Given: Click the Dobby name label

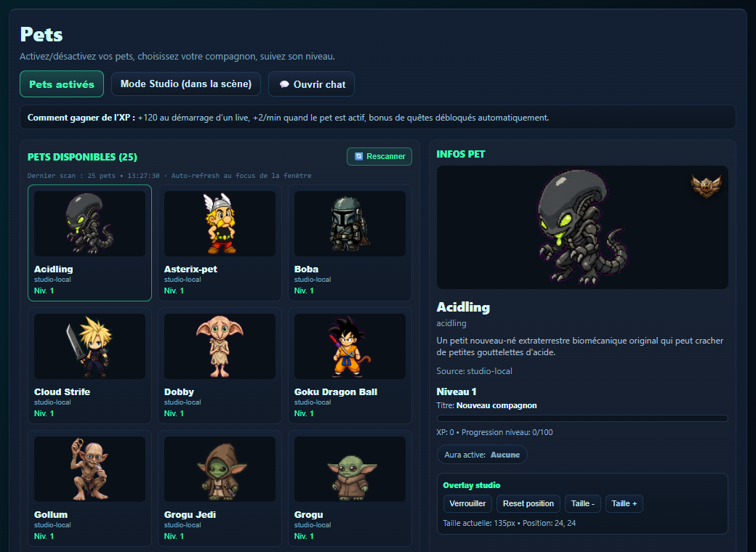Looking at the screenshot, I should tap(179, 392).
